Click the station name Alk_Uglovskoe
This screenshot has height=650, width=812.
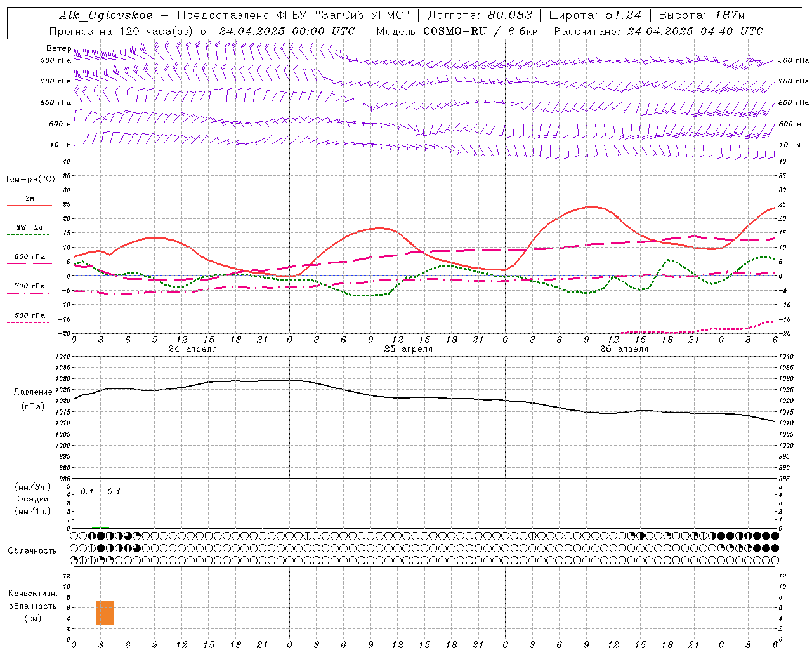[106, 15]
